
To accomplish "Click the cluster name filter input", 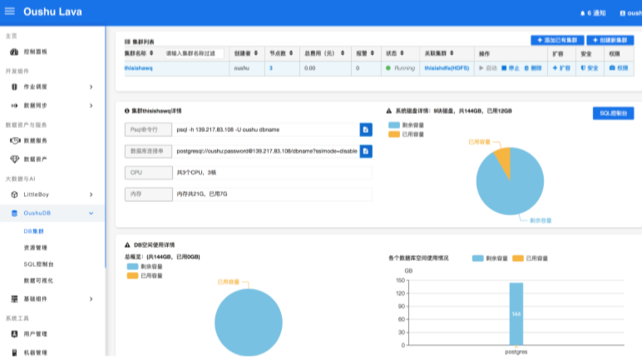I will point(194,52).
